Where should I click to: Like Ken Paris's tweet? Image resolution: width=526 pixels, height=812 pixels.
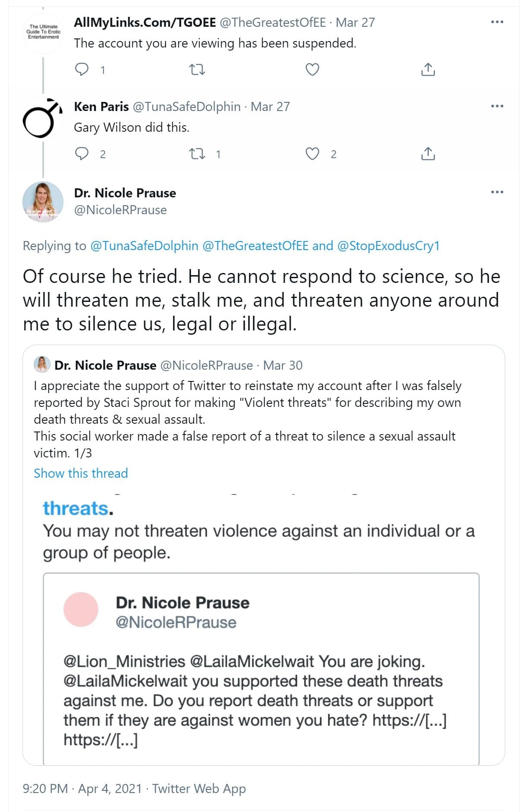coord(312,153)
